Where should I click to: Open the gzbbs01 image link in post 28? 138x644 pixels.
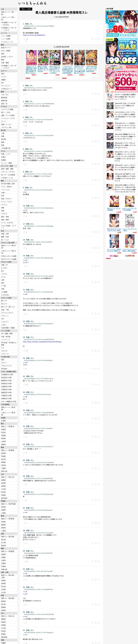42,342
